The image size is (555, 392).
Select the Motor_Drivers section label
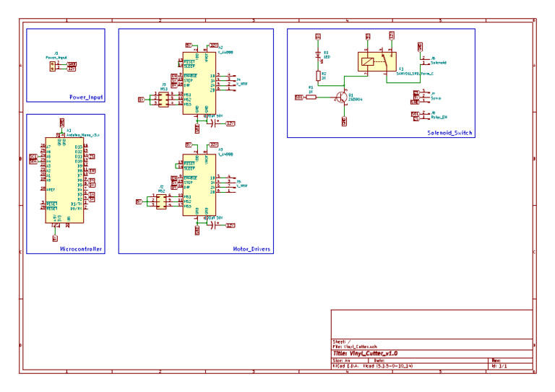click(251, 249)
